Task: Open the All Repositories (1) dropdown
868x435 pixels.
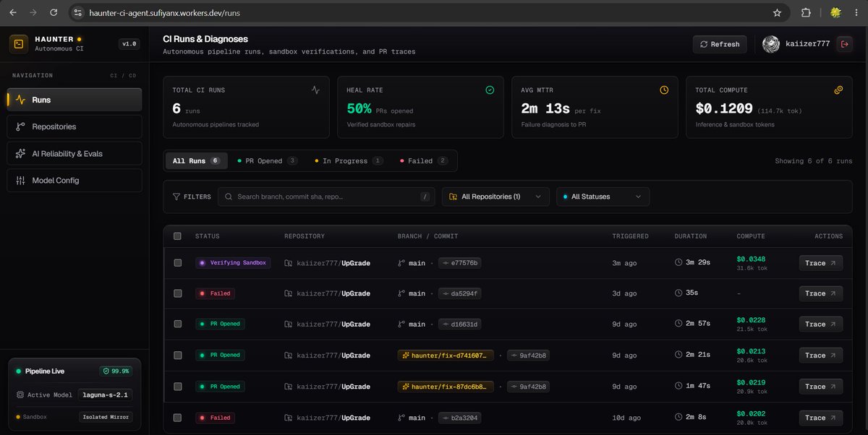Action: pyautogui.click(x=495, y=197)
